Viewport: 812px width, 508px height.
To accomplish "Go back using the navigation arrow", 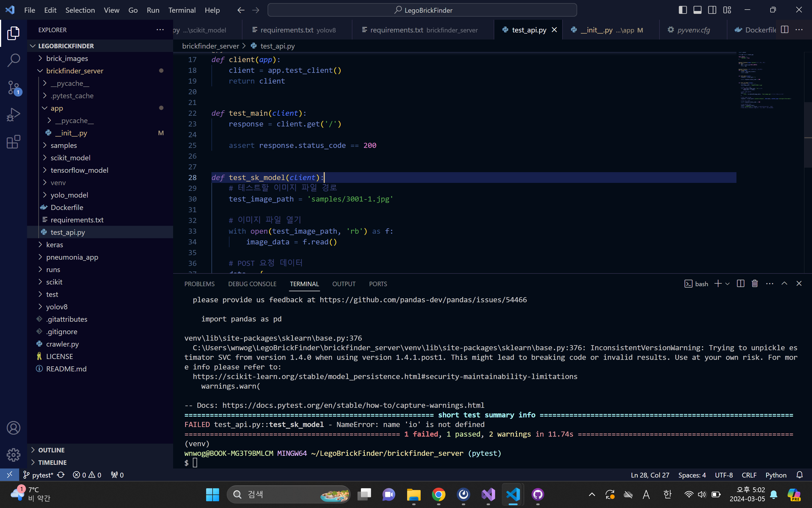I will (240, 10).
